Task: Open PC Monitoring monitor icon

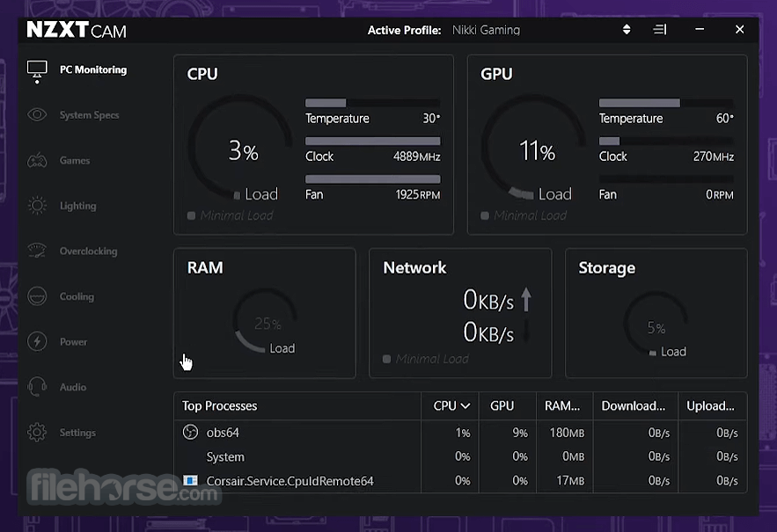Action: (37, 69)
